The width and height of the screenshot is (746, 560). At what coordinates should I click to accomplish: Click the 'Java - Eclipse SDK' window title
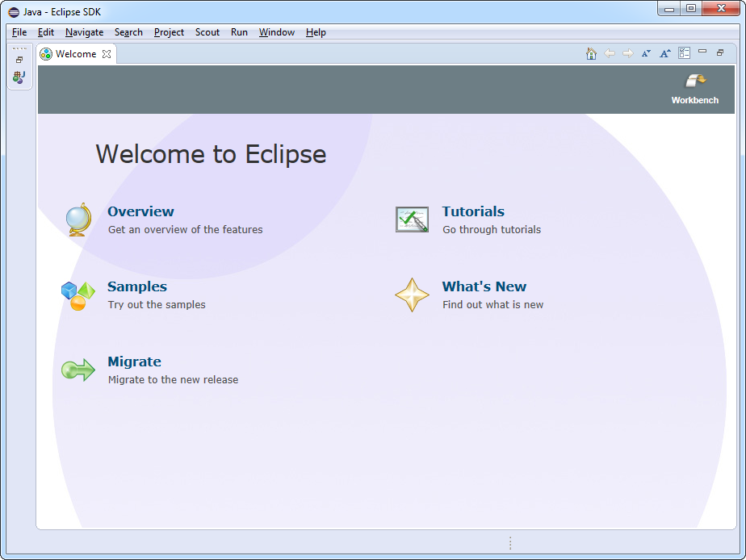click(x=62, y=12)
